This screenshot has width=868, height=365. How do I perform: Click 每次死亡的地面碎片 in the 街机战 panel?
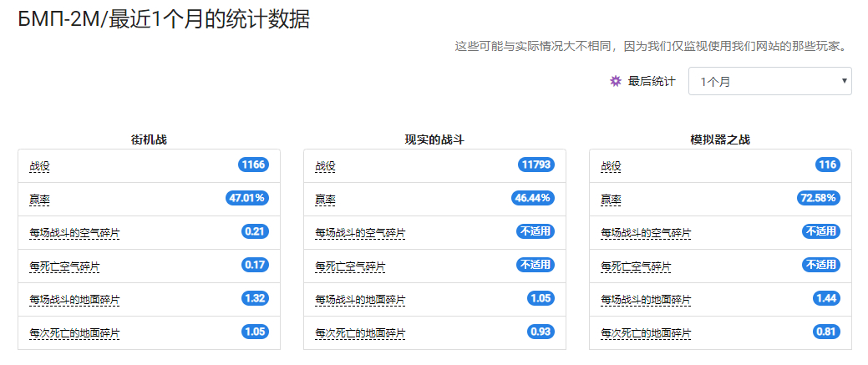coord(74,333)
